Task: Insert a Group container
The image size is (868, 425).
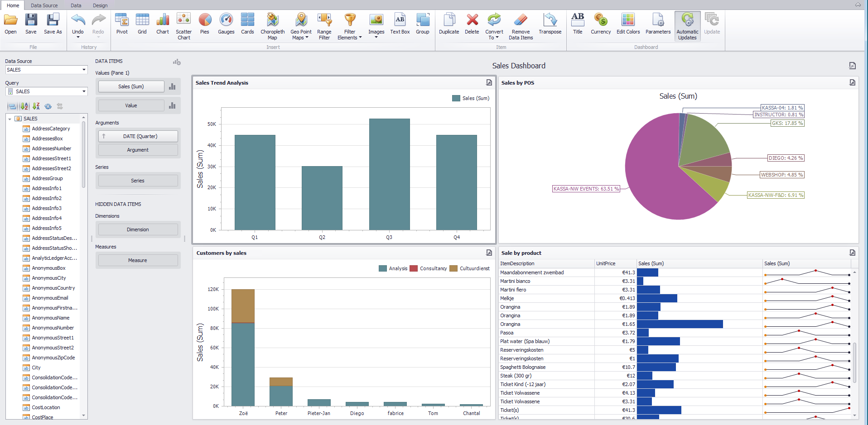Action: 423,24
